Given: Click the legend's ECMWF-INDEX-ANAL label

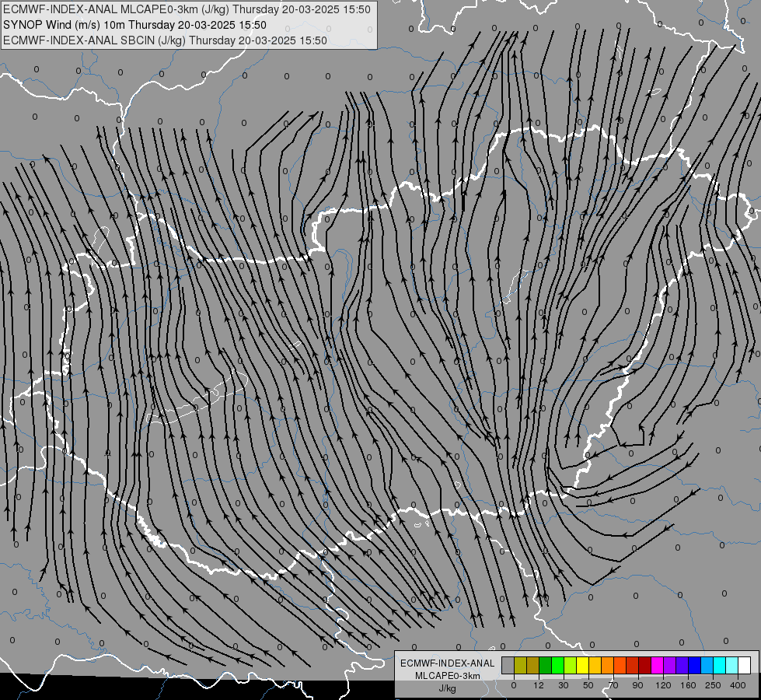Looking at the screenshot, I should [x=448, y=663].
